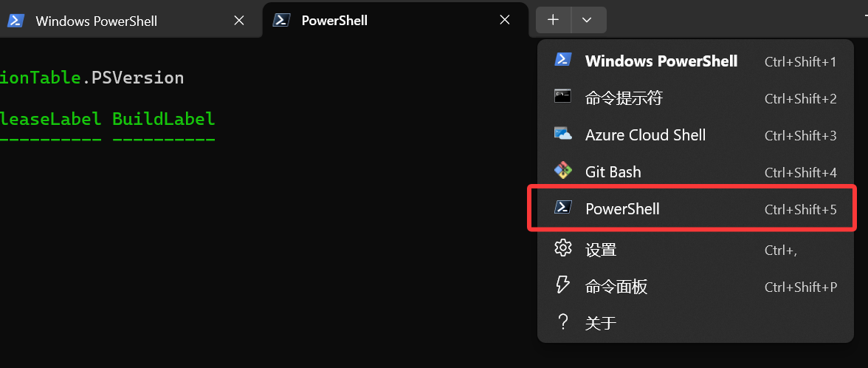Click the highlighted PowerShell profile icon
The width and height of the screenshot is (868, 368).
[563, 208]
